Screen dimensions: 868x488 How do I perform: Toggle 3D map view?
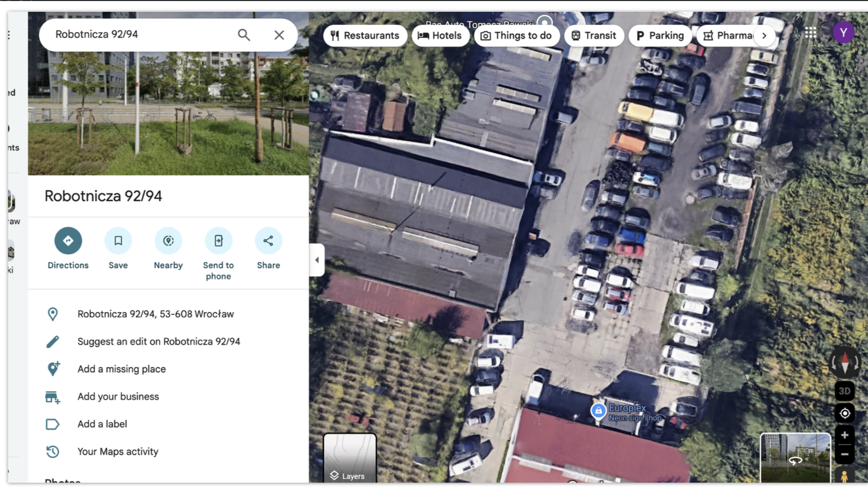844,391
